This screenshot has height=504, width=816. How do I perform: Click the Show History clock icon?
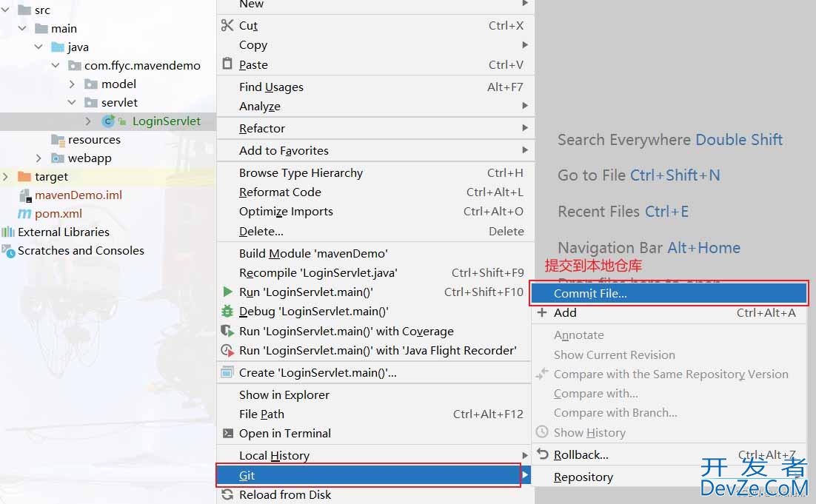coord(542,431)
